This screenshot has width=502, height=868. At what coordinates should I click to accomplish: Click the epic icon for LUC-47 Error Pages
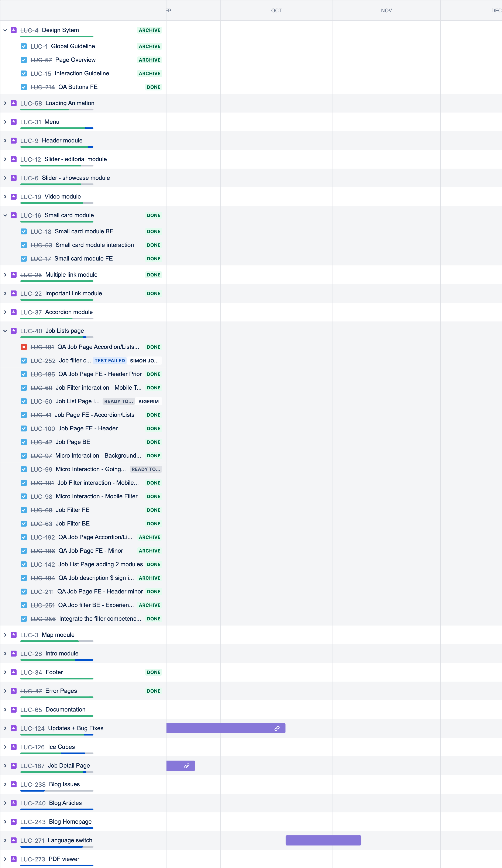click(x=14, y=691)
